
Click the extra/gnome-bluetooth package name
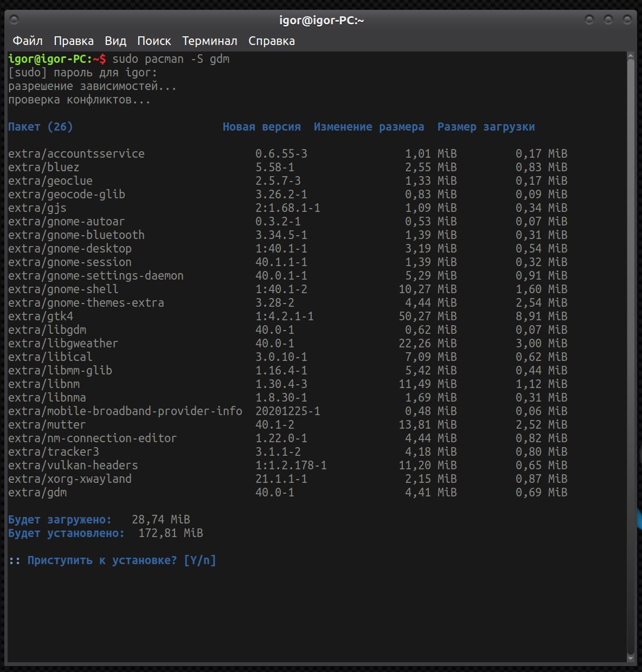(76, 235)
